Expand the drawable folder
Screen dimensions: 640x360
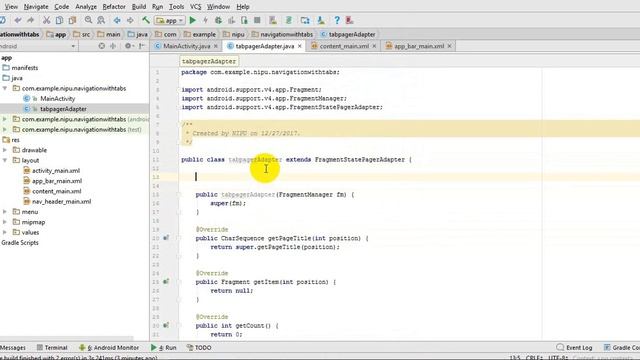(5, 150)
